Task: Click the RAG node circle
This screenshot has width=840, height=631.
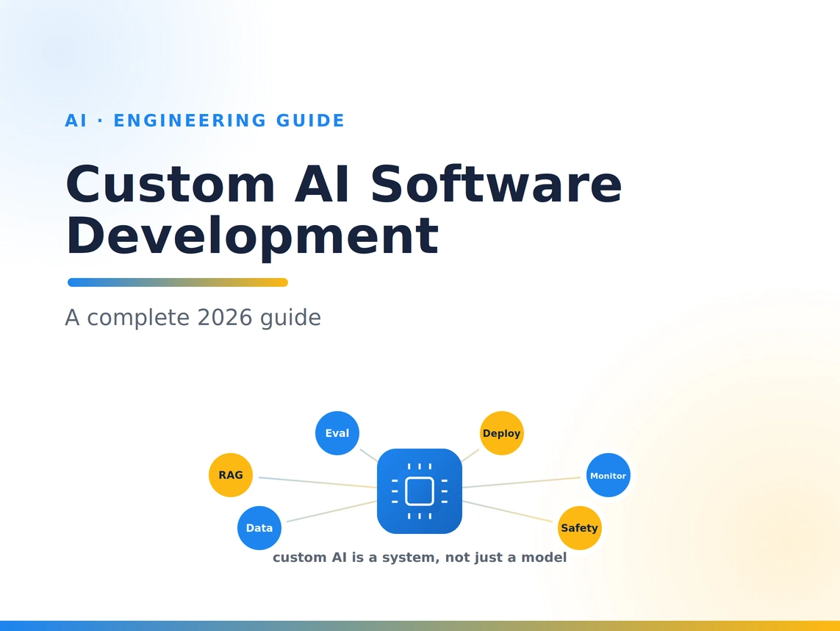Action: 230,475
